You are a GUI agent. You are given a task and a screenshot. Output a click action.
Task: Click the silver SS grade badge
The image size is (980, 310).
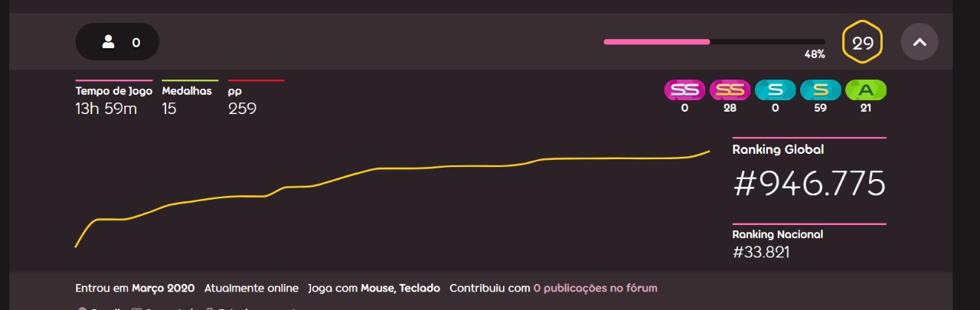click(684, 90)
